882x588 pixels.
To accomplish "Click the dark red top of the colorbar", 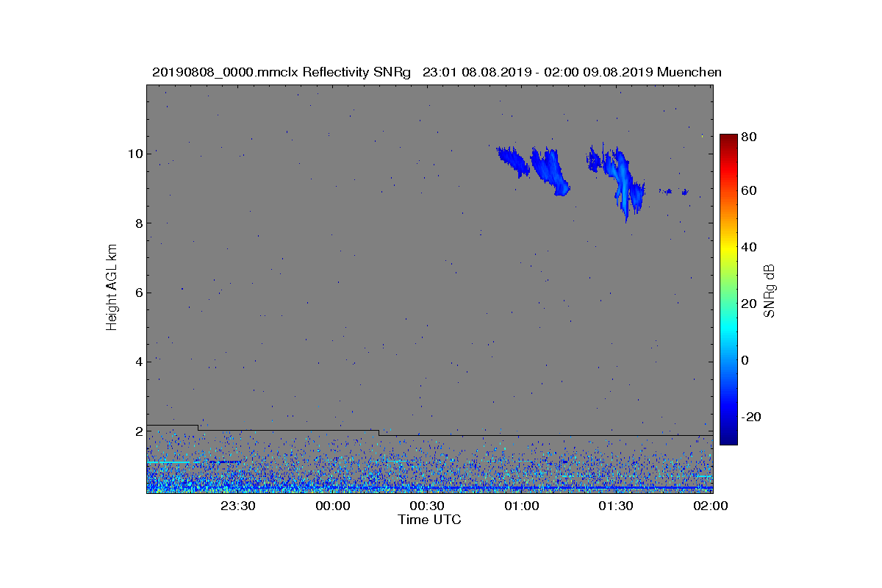I will point(728,140).
